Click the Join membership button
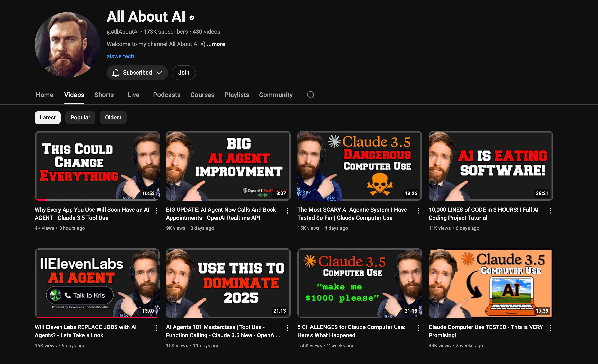Image resolution: width=598 pixels, height=364 pixels. pos(184,73)
